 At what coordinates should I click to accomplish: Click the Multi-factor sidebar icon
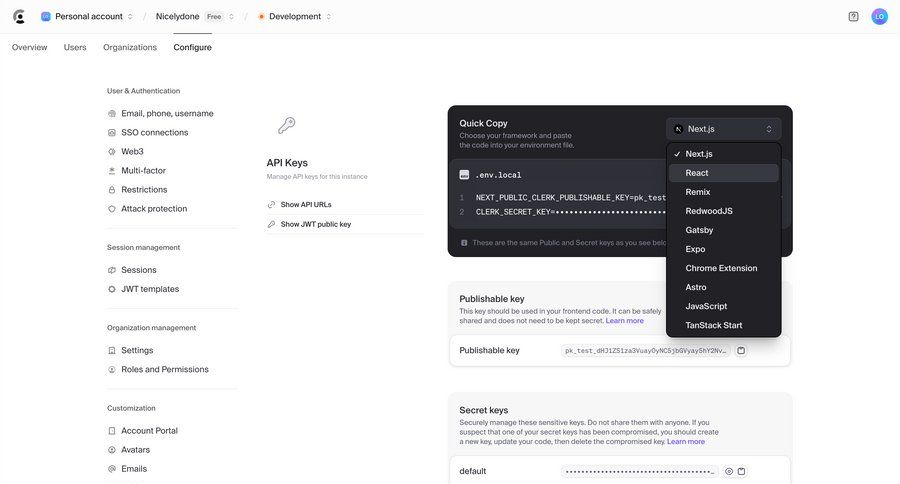click(x=112, y=171)
